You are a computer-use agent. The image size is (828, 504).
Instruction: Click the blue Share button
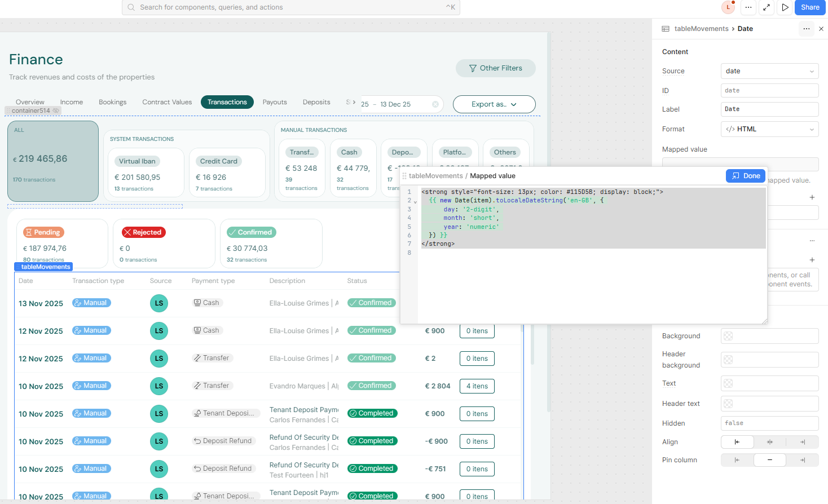click(809, 7)
